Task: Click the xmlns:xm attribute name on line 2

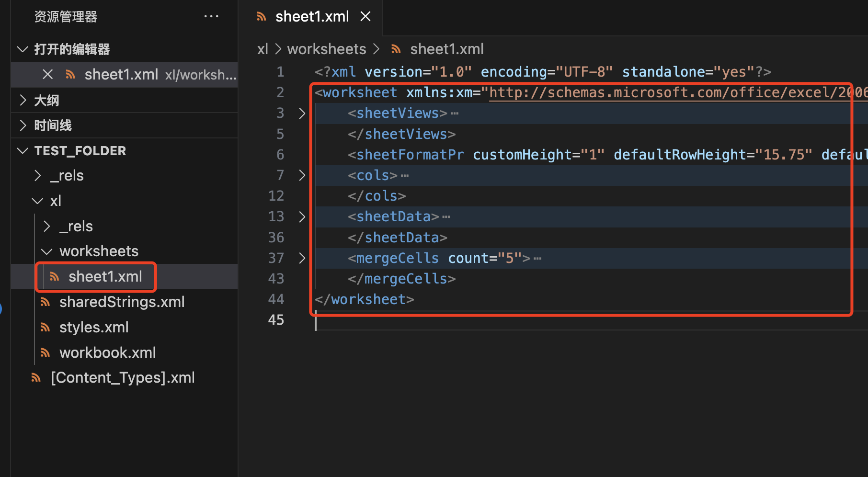Action: click(x=439, y=92)
